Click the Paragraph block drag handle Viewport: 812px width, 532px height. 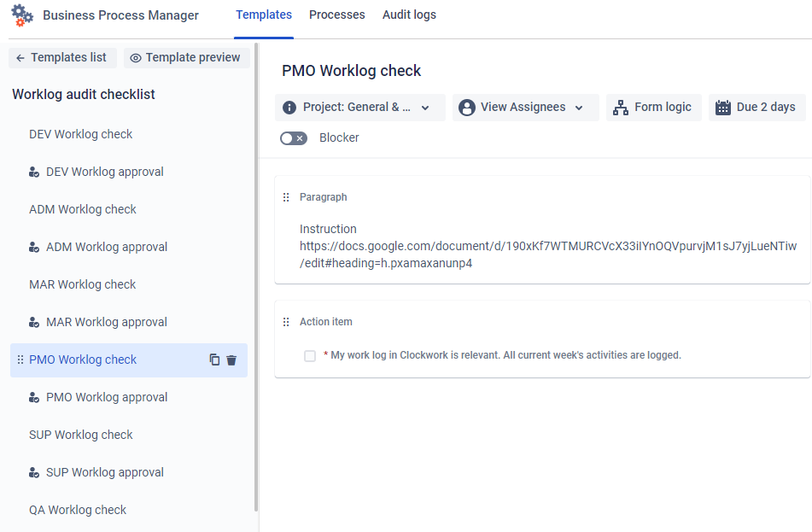[x=286, y=197]
